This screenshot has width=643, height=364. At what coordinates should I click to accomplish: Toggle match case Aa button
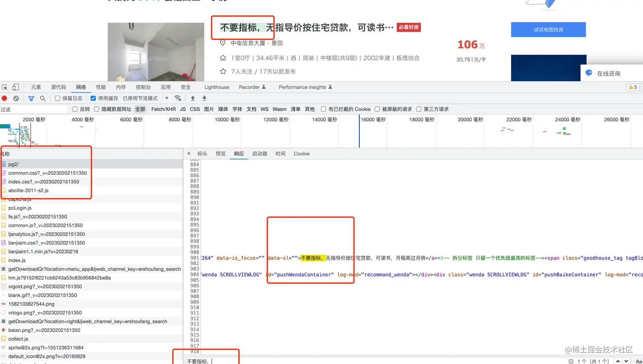(x=639, y=361)
